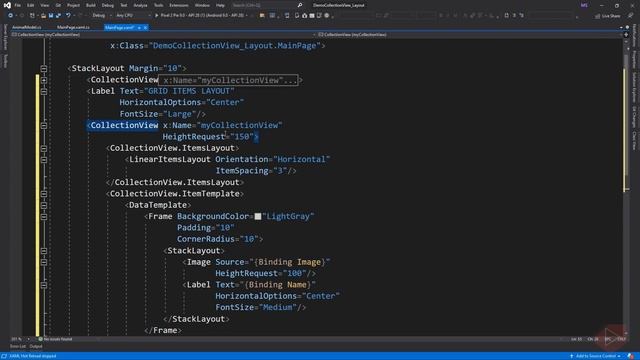Switch to the AnimalModel.cs tab
This screenshot has width=640, height=360.
click(27, 27)
